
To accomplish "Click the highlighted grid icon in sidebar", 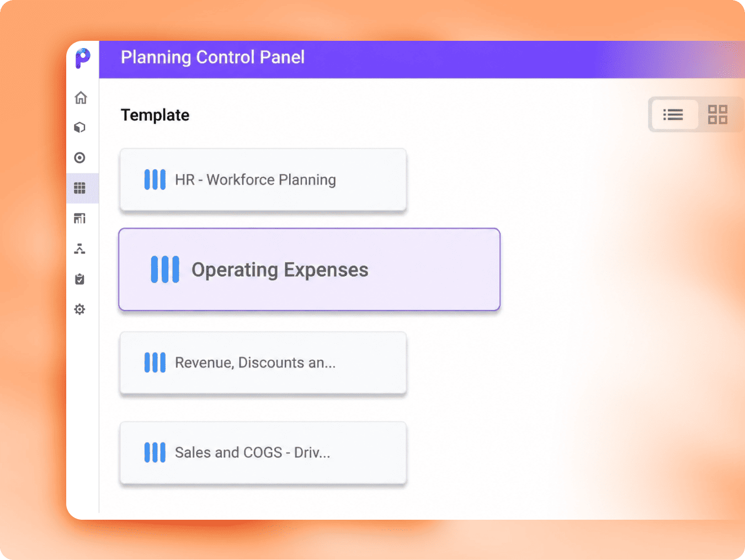I will pyautogui.click(x=80, y=188).
